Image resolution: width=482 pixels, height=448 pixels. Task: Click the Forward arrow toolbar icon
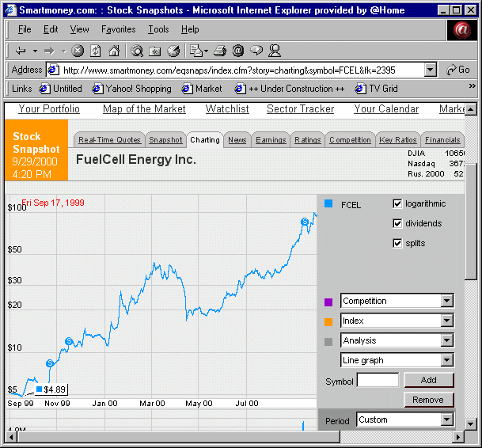click(49, 51)
